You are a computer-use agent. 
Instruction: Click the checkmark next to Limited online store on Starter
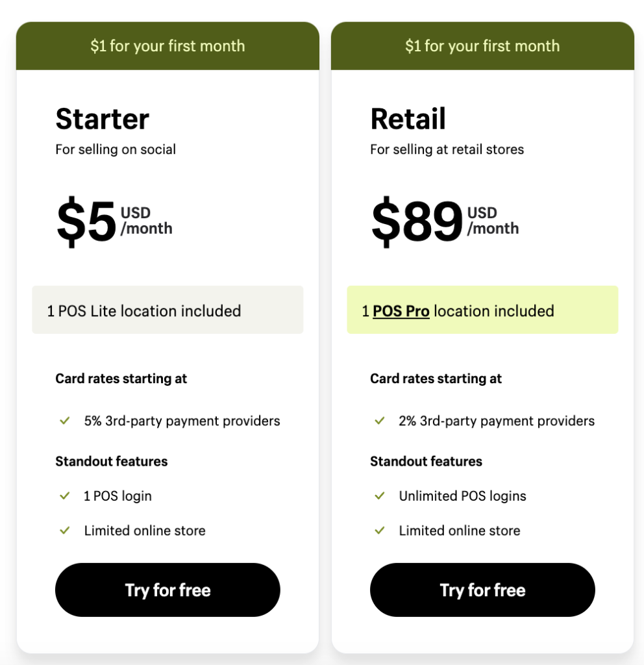[x=64, y=531]
